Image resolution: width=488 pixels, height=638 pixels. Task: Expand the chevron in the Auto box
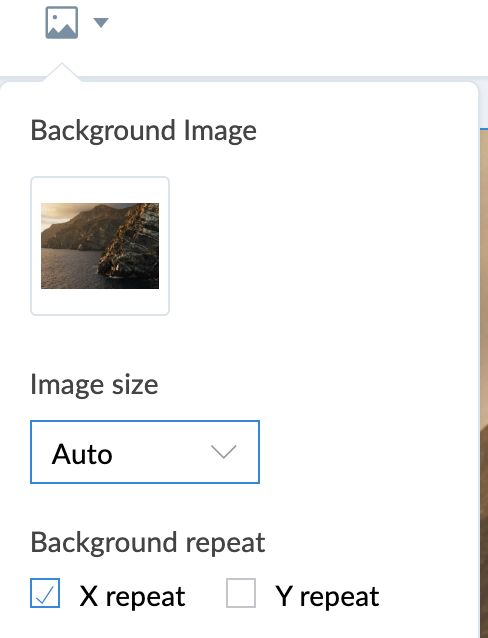point(223,452)
